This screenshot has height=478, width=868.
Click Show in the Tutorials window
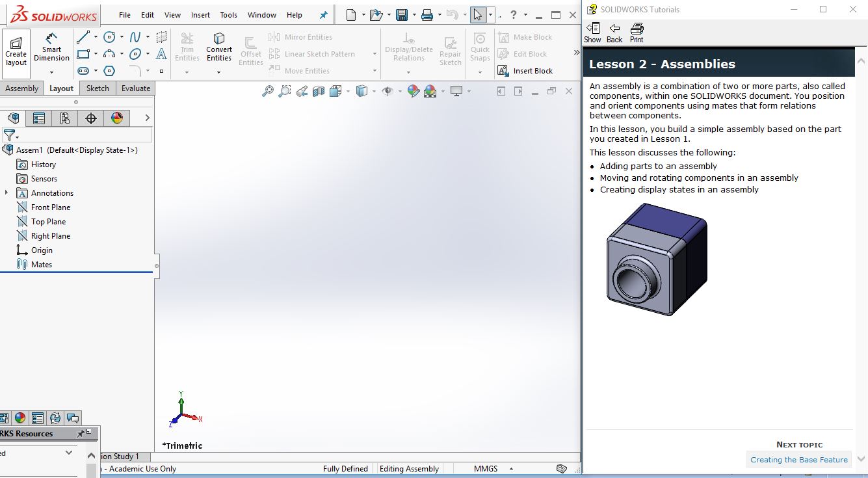click(592, 33)
